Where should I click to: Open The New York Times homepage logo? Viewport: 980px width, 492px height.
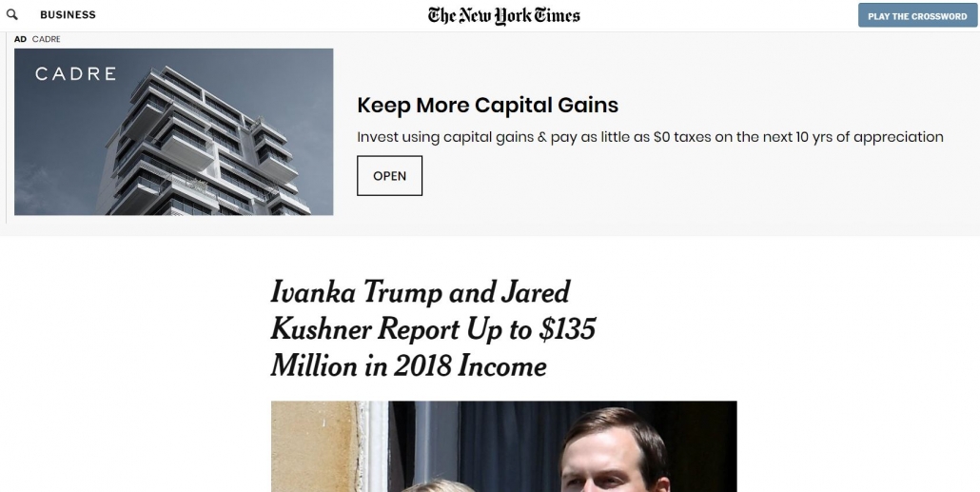pyautogui.click(x=503, y=15)
